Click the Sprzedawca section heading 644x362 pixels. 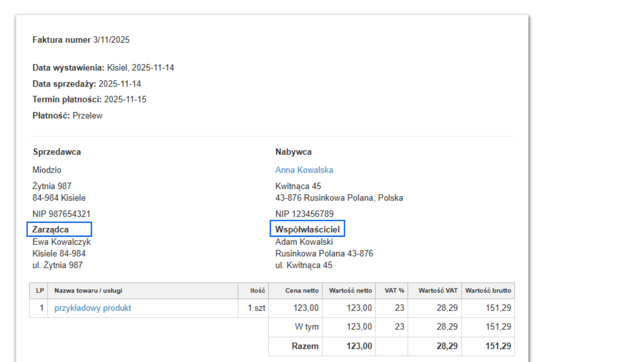[57, 152]
